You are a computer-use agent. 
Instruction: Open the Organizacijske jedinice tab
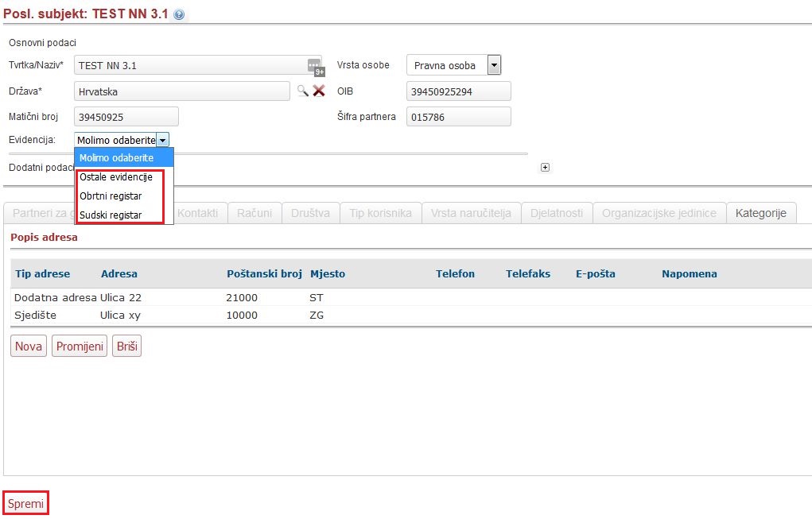659,213
